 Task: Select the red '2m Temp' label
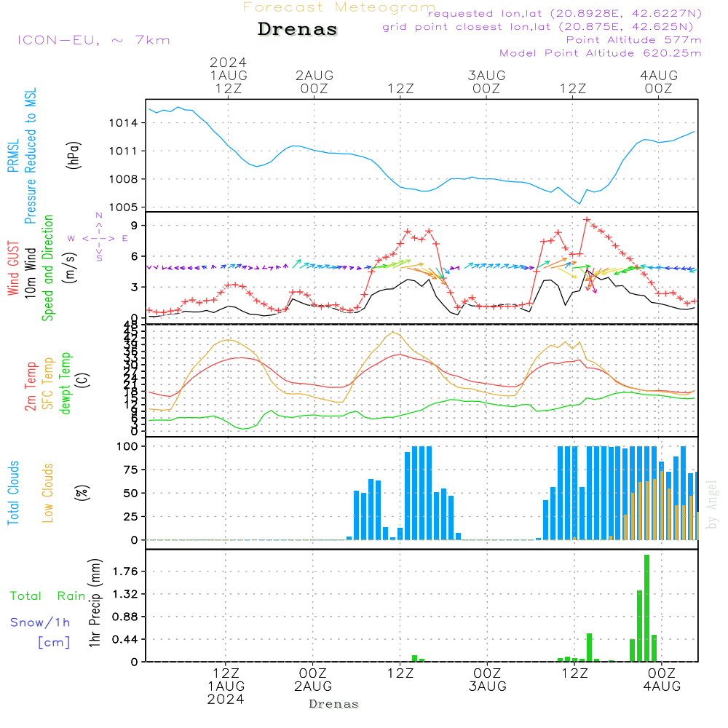tap(30, 387)
